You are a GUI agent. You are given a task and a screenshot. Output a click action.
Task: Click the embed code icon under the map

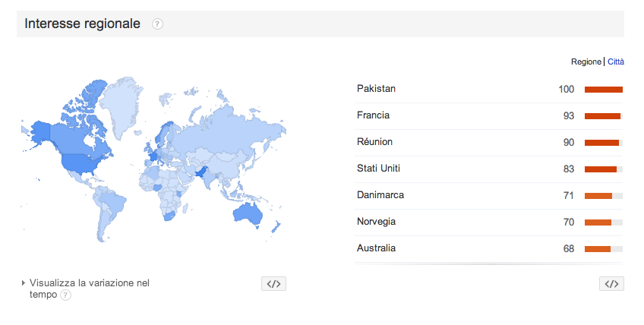coord(273,284)
